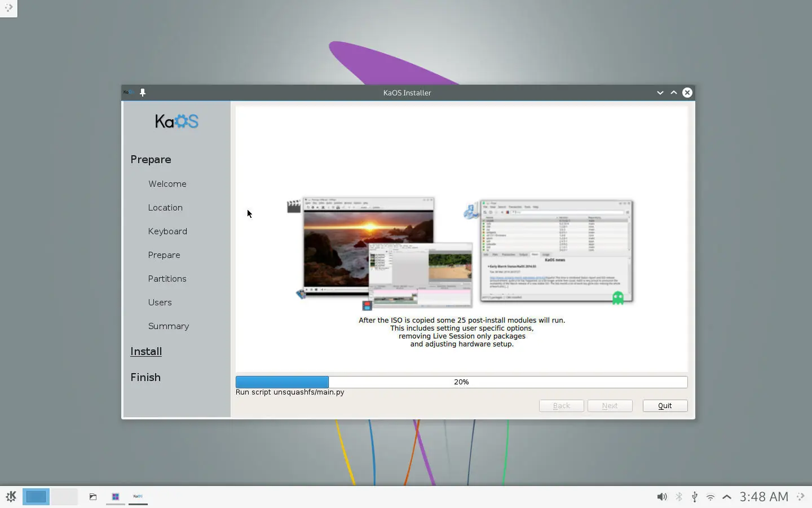Click the colorful tiles task icon in taskbar
812x508 pixels.
[x=116, y=497]
